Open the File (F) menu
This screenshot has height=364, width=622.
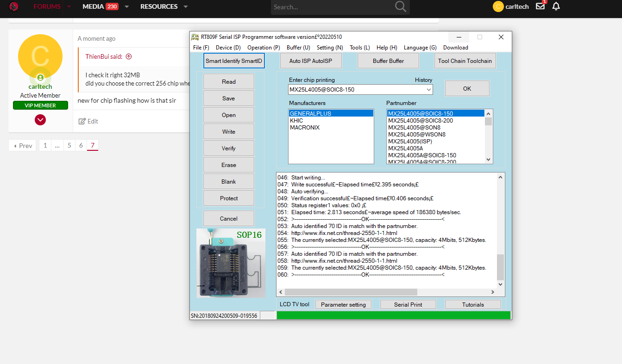tap(201, 48)
